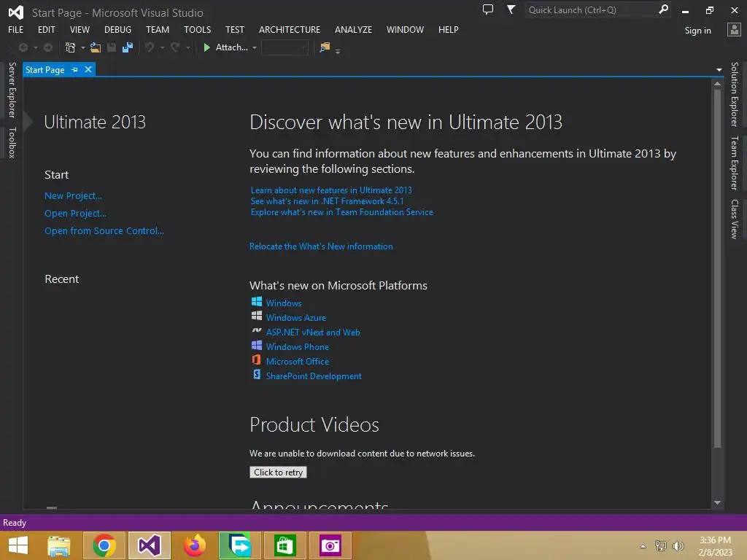Screen dimensions: 747x560
Task: Open the Toolbox side tab
Action: 12,142
